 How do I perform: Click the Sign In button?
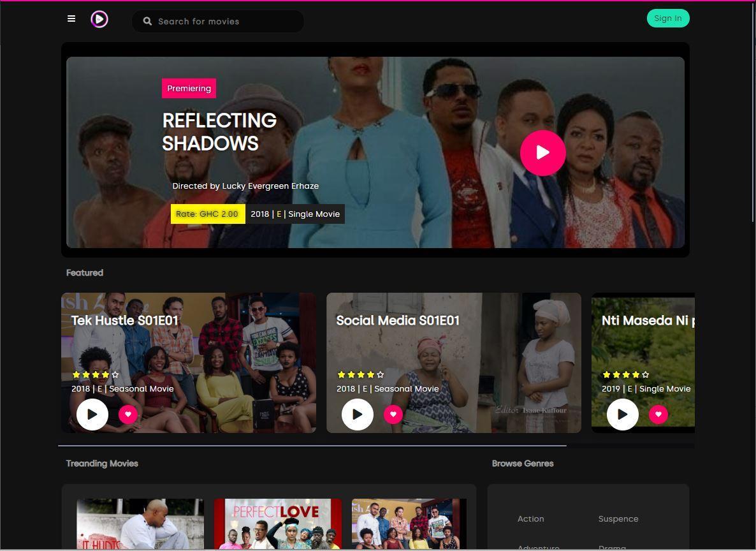point(668,18)
